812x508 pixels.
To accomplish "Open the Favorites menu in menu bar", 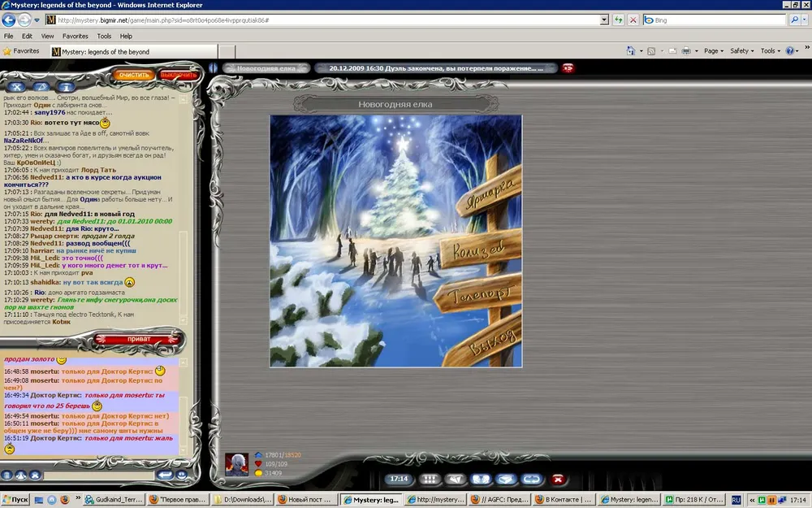I will [75, 36].
